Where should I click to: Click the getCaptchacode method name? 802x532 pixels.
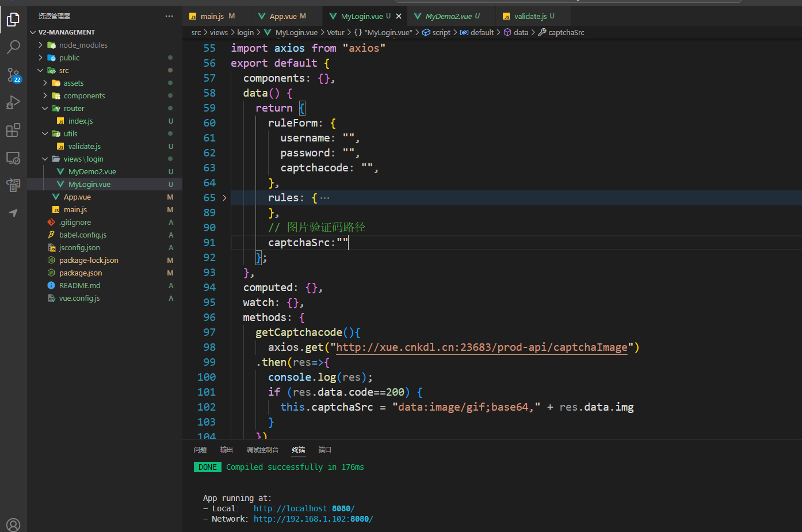299,332
